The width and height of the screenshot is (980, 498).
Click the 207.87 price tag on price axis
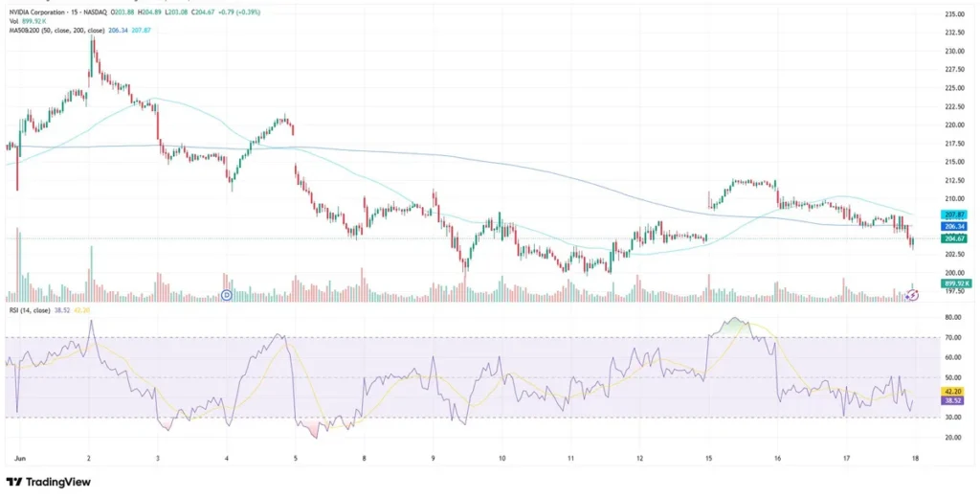coord(954,215)
